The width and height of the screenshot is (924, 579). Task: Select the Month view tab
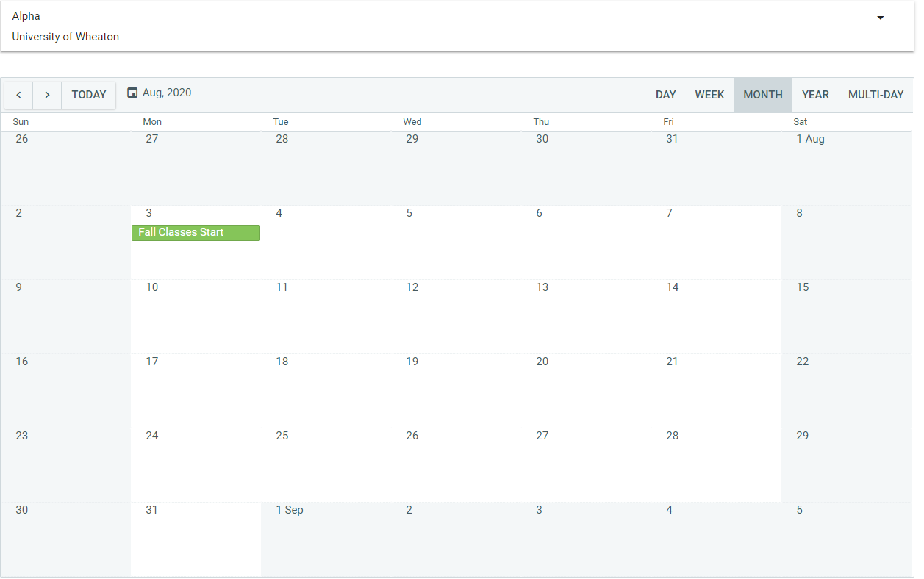point(762,95)
